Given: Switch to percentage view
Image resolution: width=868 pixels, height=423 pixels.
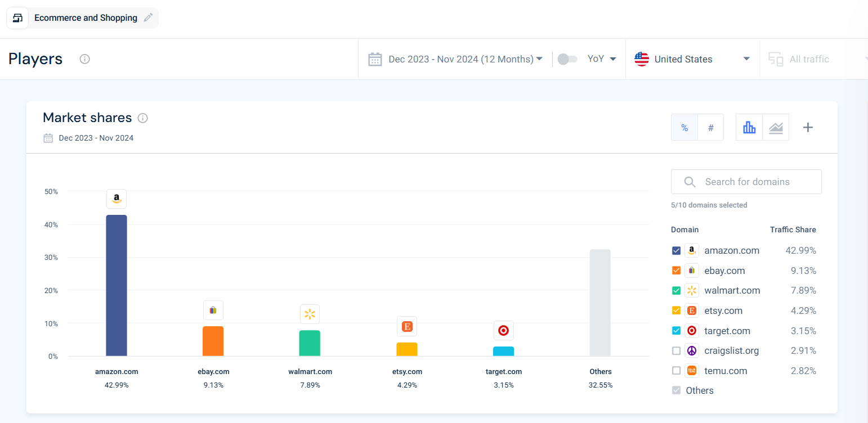Looking at the screenshot, I should click(x=684, y=127).
